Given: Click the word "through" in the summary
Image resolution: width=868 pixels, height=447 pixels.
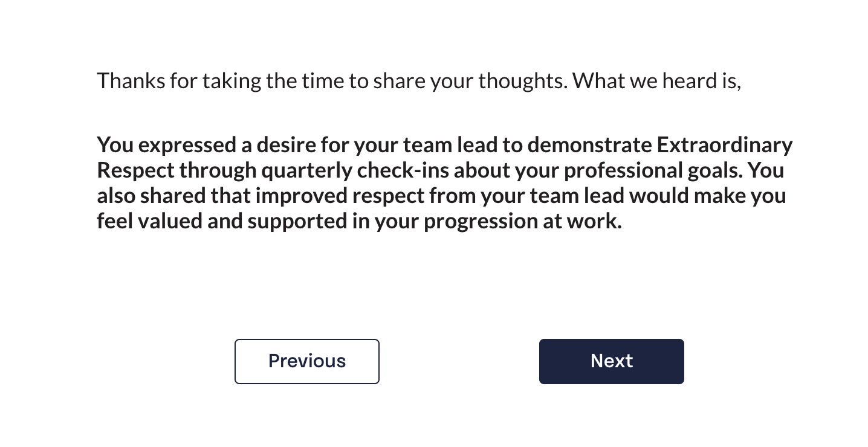Looking at the screenshot, I should tap(218, 171).
